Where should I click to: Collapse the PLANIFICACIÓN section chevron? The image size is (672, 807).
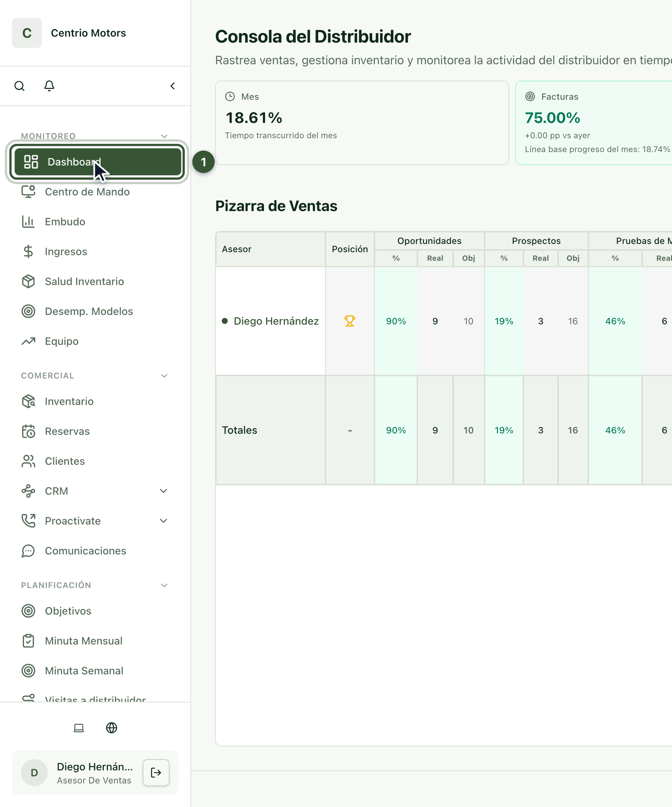coord(164,585)
